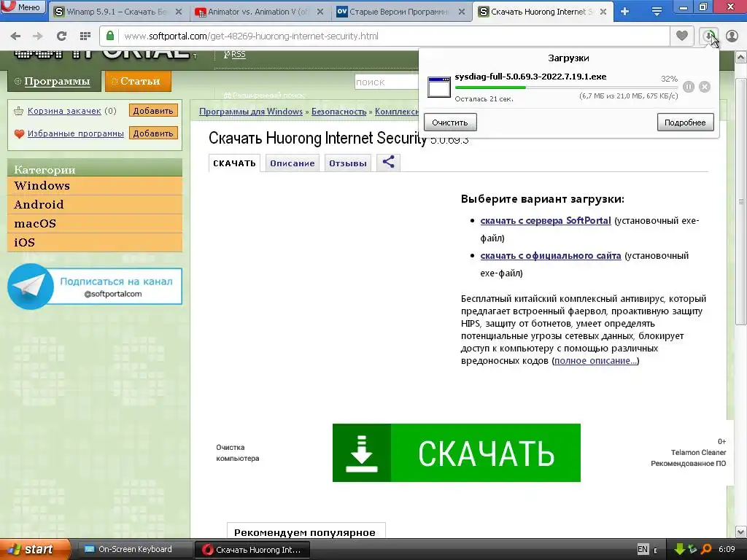Click the share icon tab
The width and height of the screenshot is (747, 560).
(x=388, y=163)
